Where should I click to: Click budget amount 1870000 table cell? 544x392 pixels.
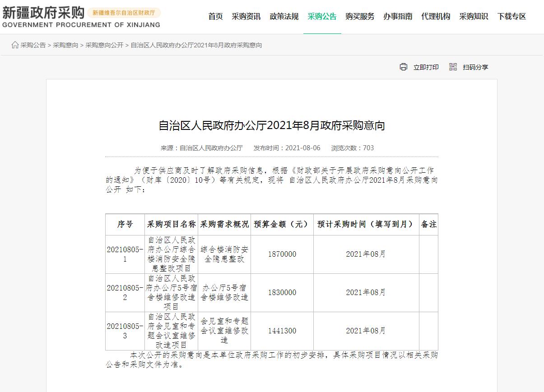pyautogui.click(x=282, y=254)
